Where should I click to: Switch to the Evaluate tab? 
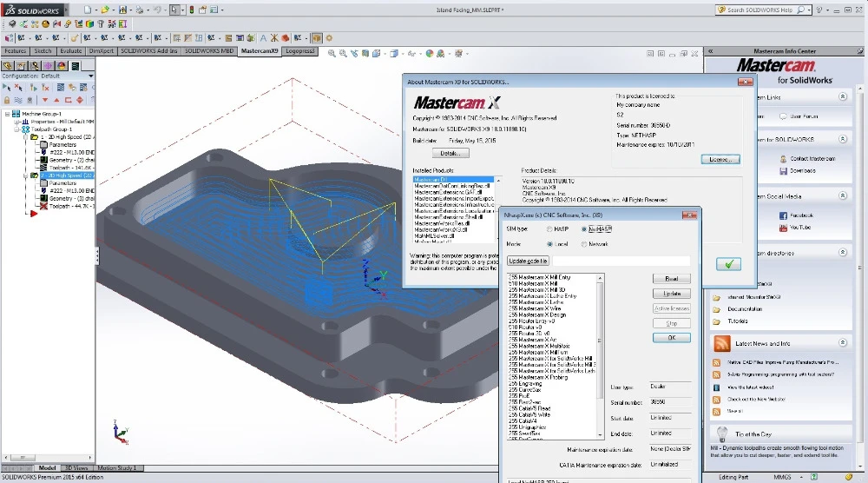pos(71,51)
